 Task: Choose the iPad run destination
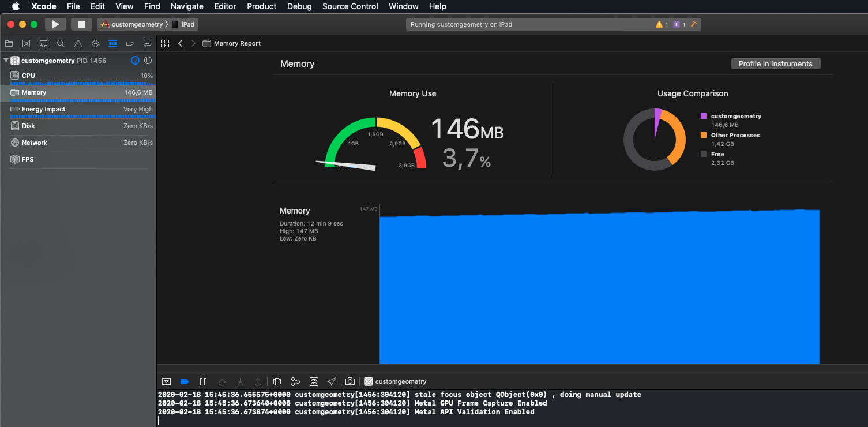click(183, 24)
